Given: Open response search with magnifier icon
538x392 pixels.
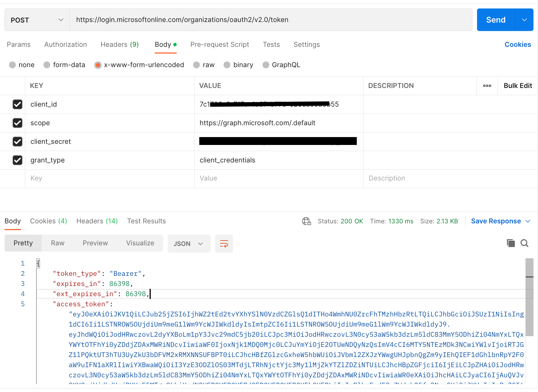Looking at the screenshot, I should (x=524, y=243).
